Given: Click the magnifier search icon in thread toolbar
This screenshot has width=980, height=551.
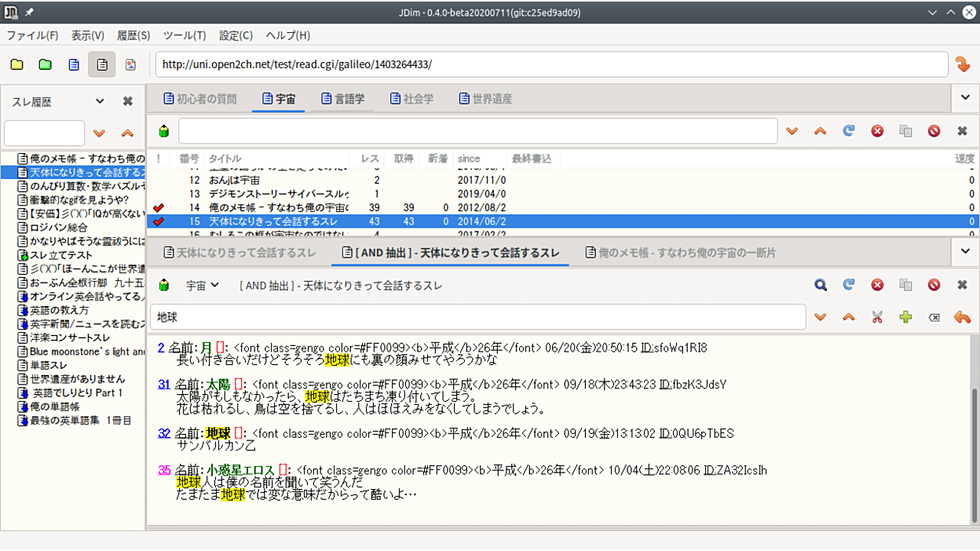Looking at the screenshot, I should (821, 285).
